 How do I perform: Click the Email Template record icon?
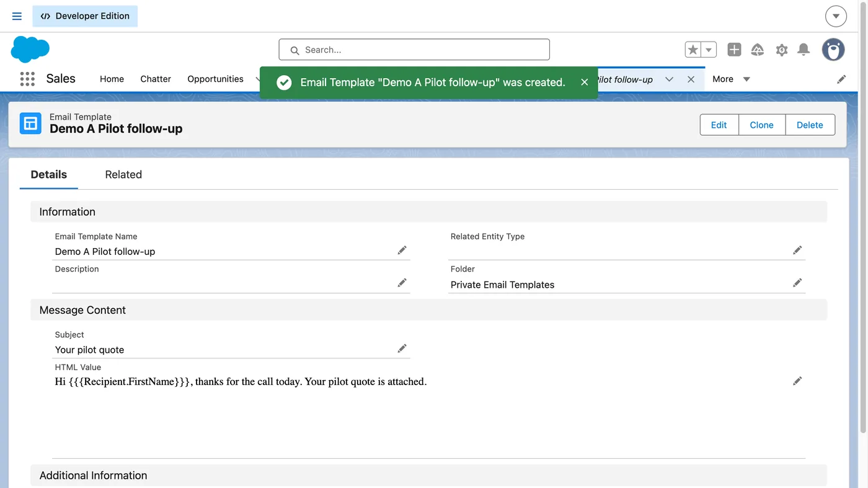click(30, 123)
